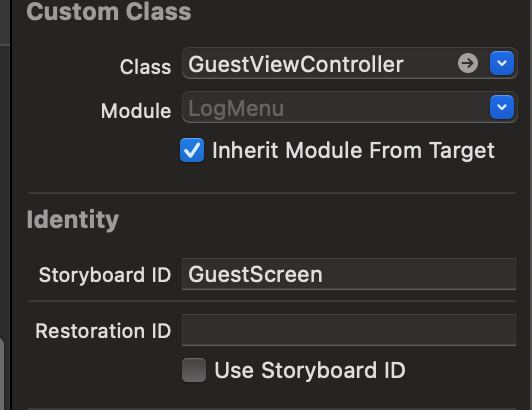Select the Class label text
The width and height of the screenshot is (532, 410).
click(145, 67)
